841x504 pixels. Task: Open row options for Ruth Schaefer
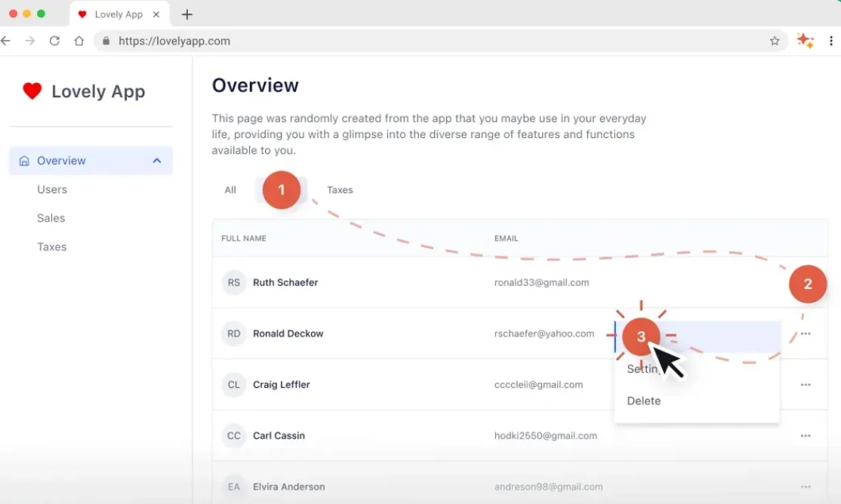click(806, 282)
